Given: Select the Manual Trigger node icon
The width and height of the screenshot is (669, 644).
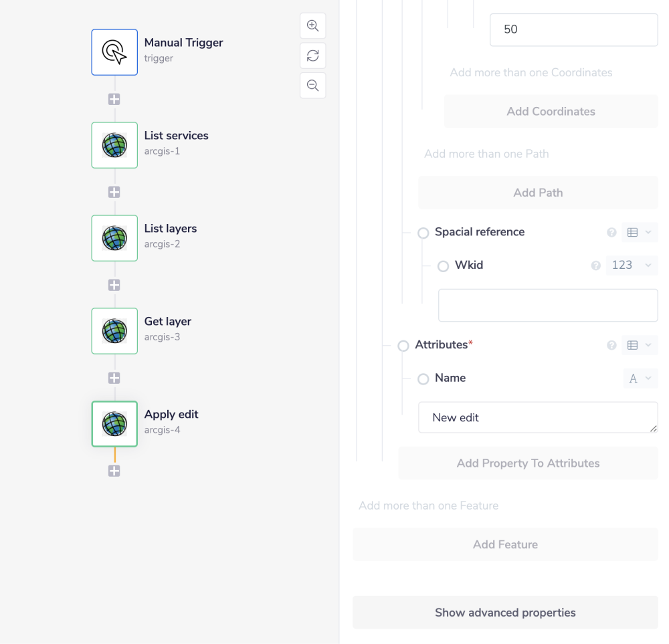Looking at the screenshot, I should point(114,52).
